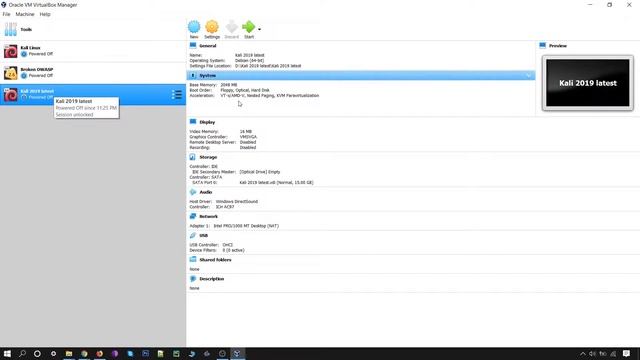Click the IDE Secondary Master optical drive entry

click(260, 172)
